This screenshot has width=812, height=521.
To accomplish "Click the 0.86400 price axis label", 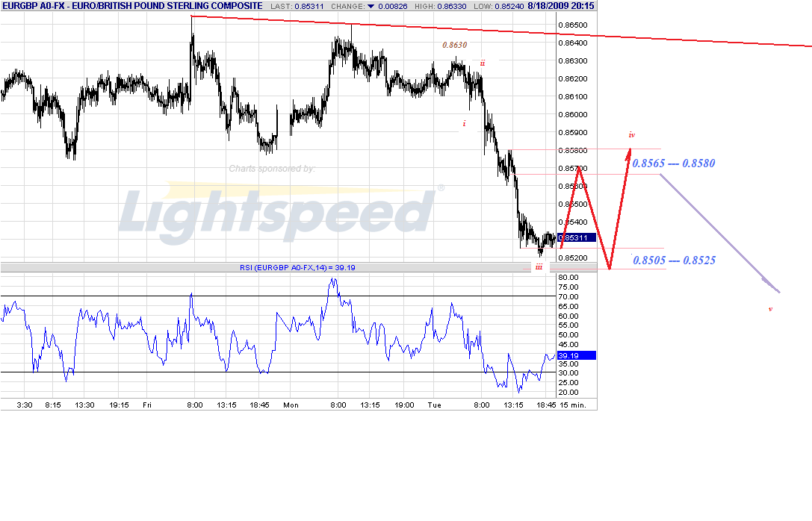I will [x=573, y=43].
